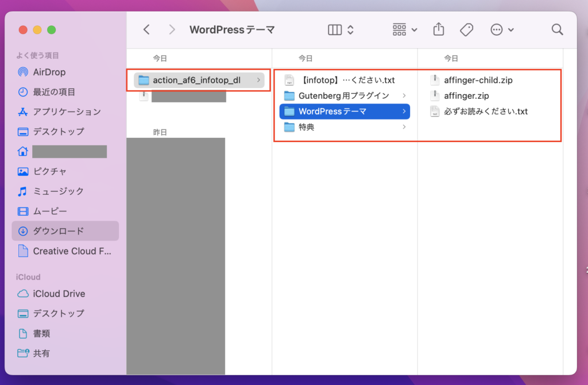Open 共有 in the sidebar
Image resolution: width=588 pixels, height=385 pixels.
(65, 353)
